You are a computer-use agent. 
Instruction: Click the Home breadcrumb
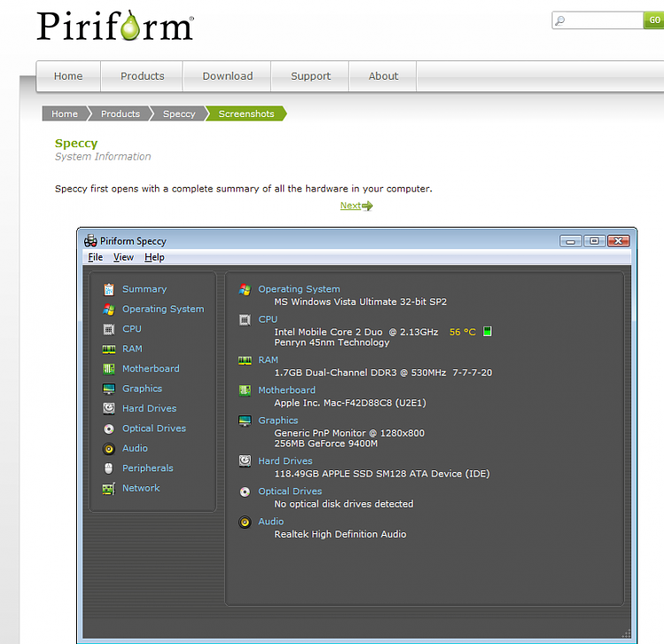point(65,113)
